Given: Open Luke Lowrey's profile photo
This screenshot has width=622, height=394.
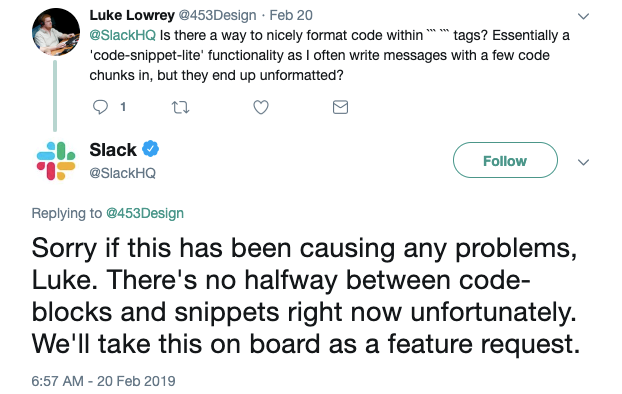Looking at the screenshot, I should pos(56,32).
